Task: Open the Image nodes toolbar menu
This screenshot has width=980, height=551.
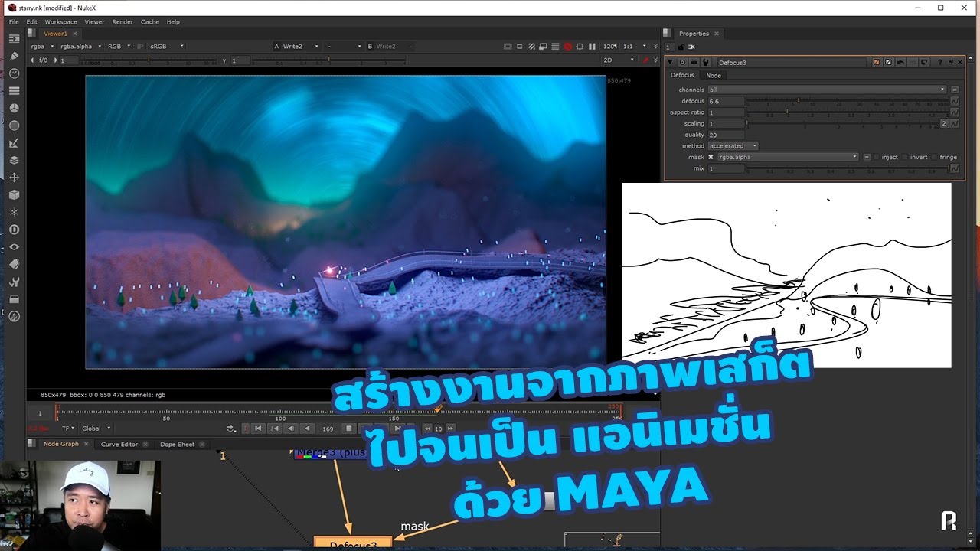Action: pos(14,38)
